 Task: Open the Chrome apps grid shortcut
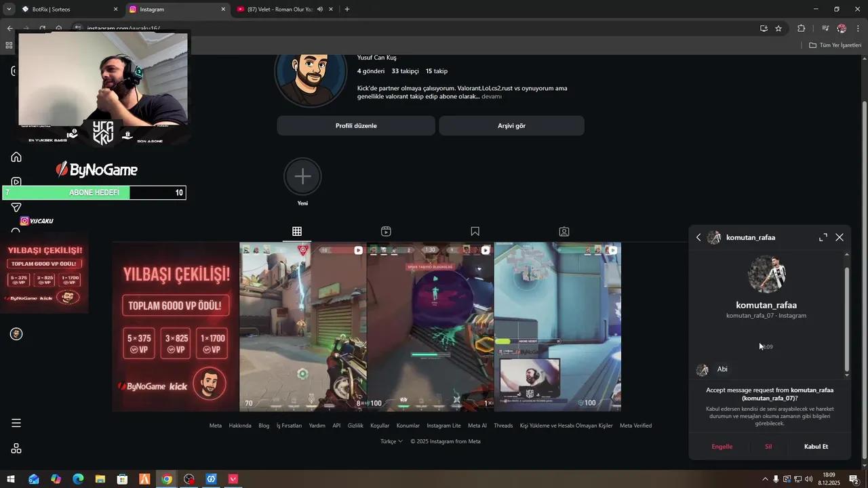pos(9,45)
